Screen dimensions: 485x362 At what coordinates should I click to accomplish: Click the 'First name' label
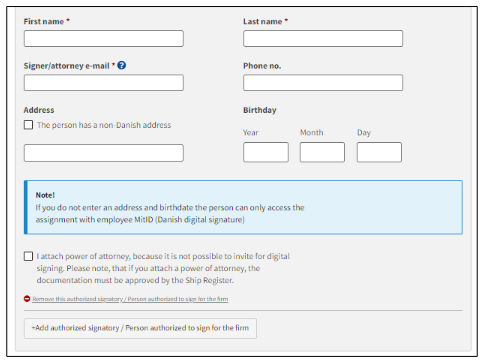point(44,21)
